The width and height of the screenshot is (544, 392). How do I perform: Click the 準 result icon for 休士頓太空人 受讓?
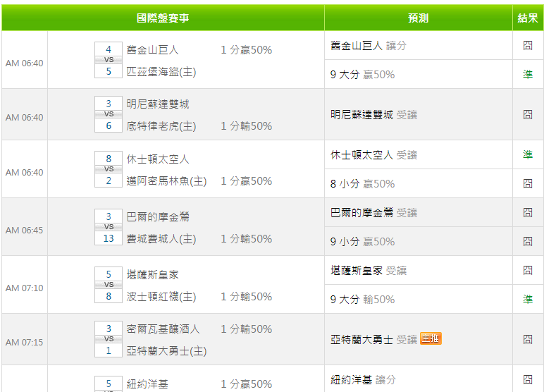(x=528, y=154)
